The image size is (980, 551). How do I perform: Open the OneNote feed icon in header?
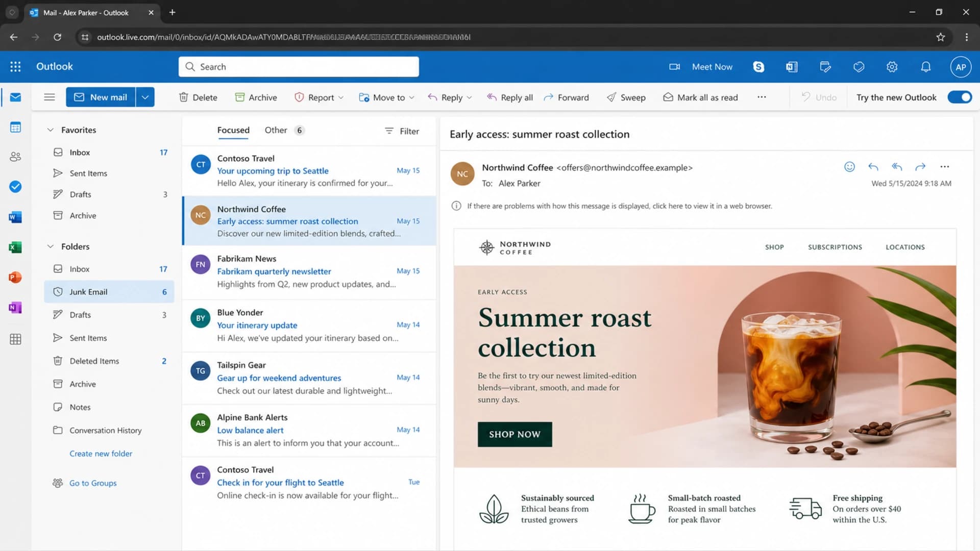point(792,67)
